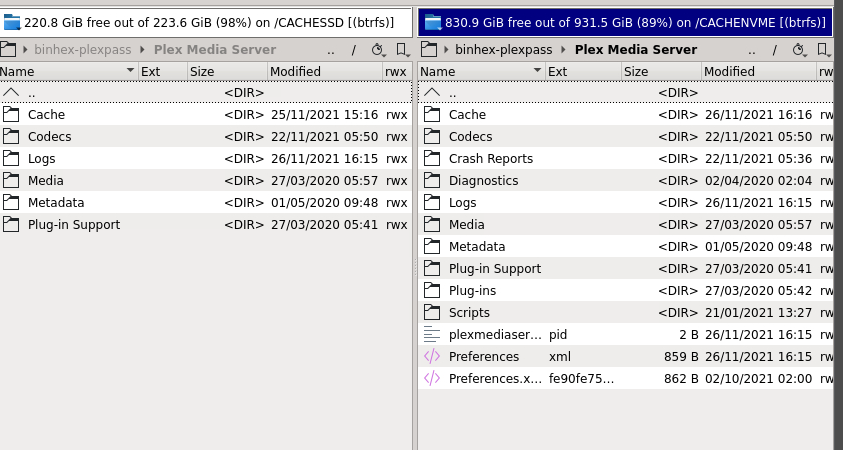843x450 pixels.
Task: Click the Crash Reports folder icon in right panel
Action: click(432, 158)
